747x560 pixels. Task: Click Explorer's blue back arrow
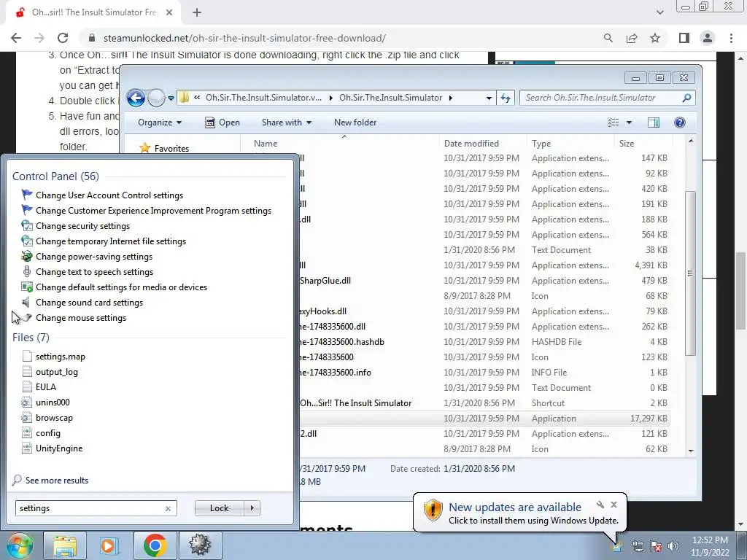coord(136,98)
